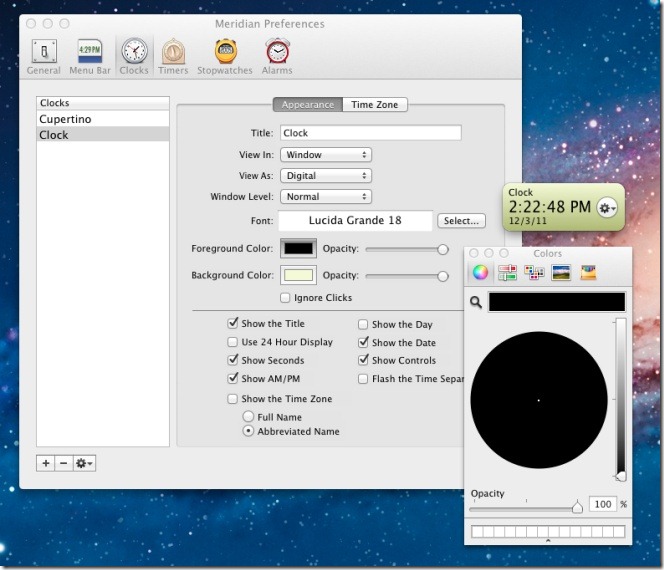664x570 pixels.
Task: Open the Timers preferences pane
Action: [173, 57]
